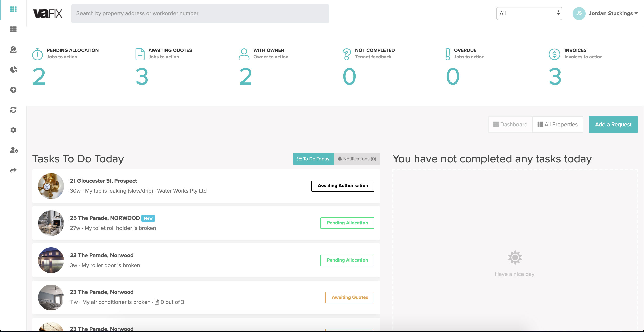This screenshot has height=332, width=644.
Task: Click 'My toilet roll holder is broken' text
Action: pos(120,228)
